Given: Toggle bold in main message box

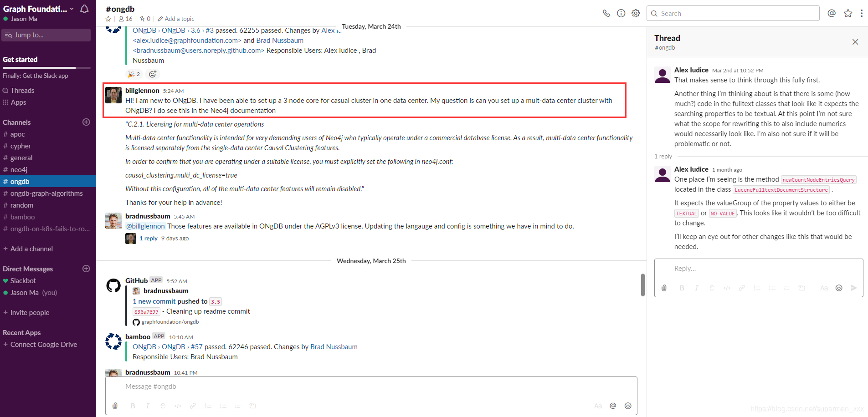Looking at the screenshot, I should [x=133, y=406].
